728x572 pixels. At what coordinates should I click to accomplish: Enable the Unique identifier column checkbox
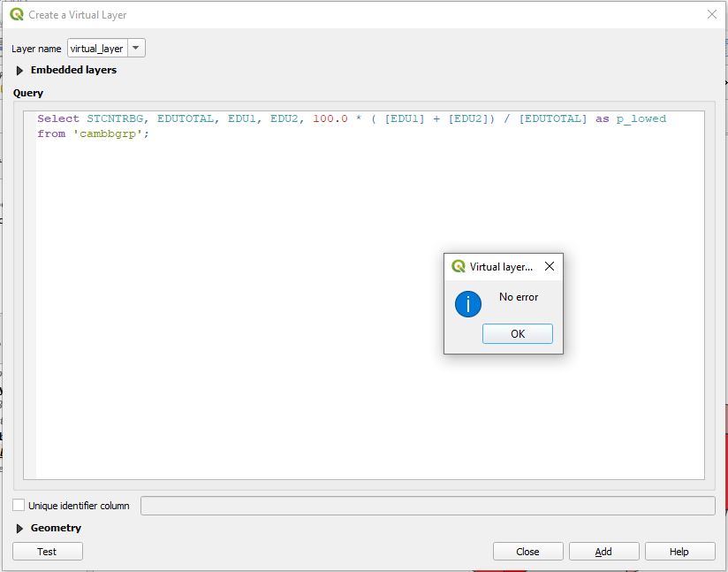coord(19,506)
